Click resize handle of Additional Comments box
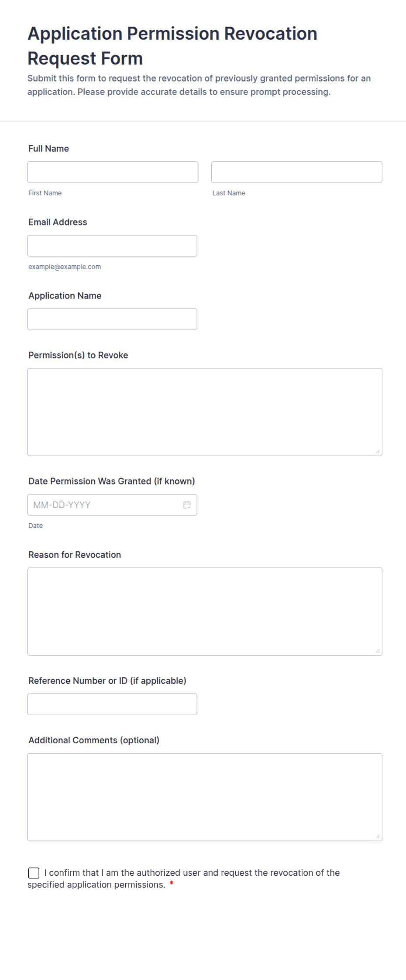The width and height of the screenshot is (406, 980). pyautogui.click(x=378, y=836)
